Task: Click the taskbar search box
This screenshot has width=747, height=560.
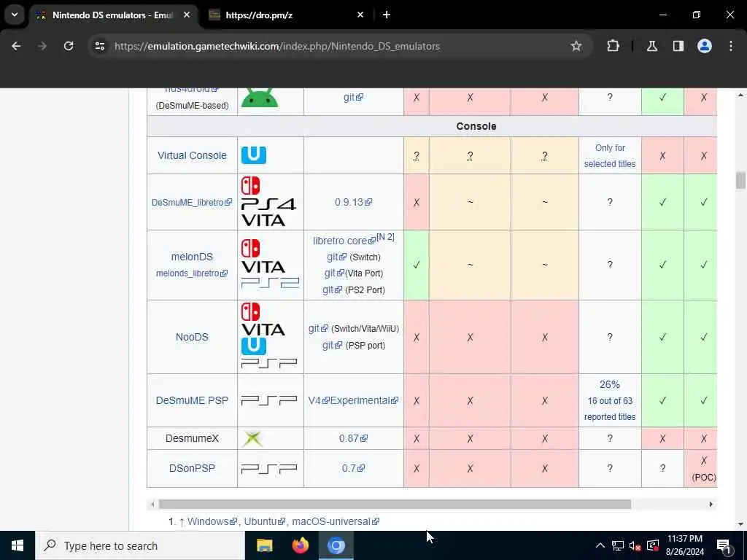Action: (139, 545)
